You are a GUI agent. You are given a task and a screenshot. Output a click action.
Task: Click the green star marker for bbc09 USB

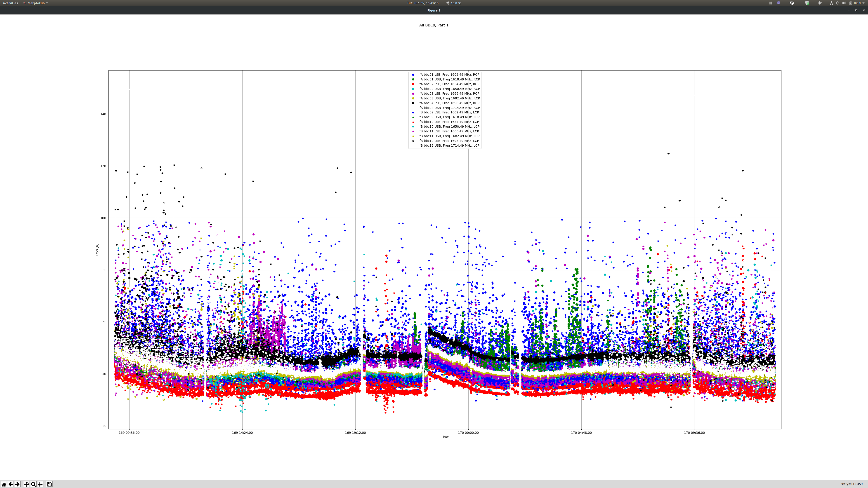pyautogui.click(x=413, y=117)
